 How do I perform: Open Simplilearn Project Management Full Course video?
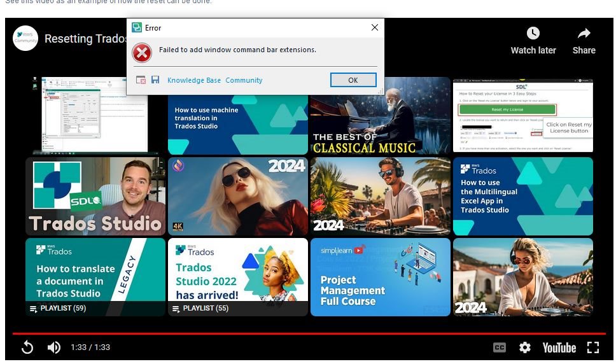pos(381,277)
